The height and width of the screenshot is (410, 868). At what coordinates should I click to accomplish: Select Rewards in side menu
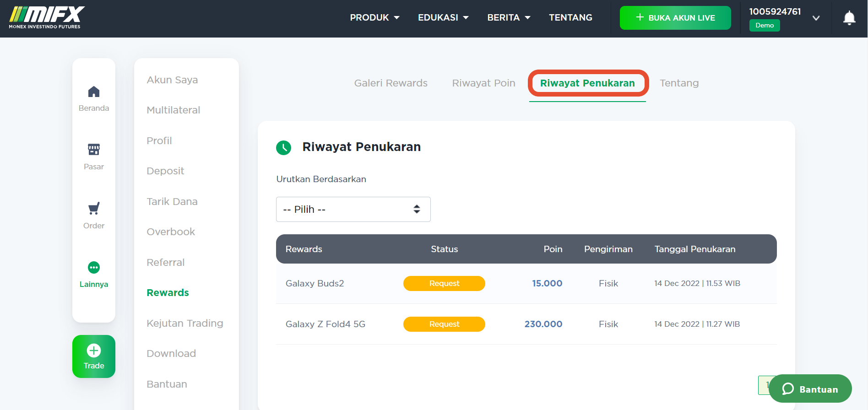(x=168, y=292)
